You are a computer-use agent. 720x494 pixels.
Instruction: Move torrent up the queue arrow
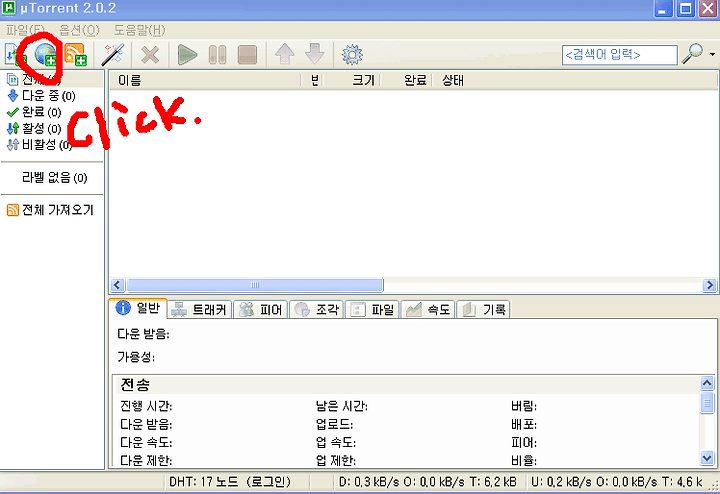(x=285, y=54)
